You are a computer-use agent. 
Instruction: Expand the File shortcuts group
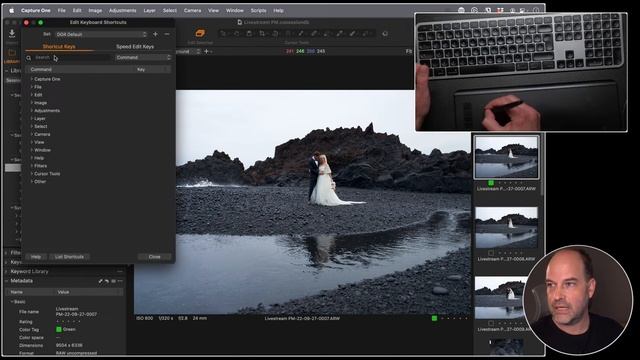coord(32,87)
